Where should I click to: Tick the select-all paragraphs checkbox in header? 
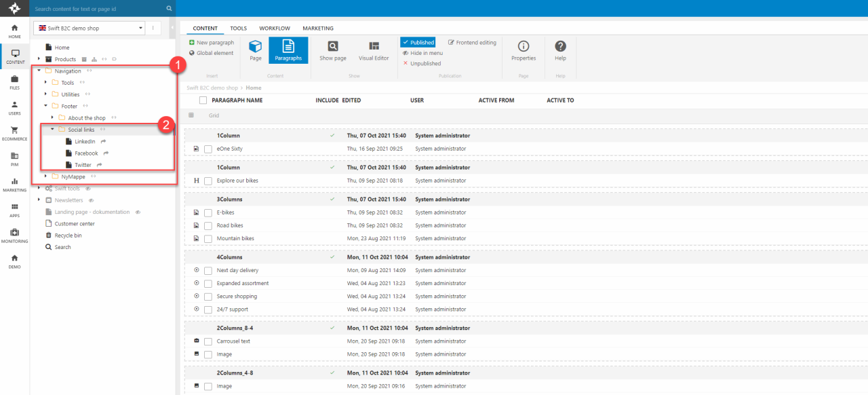(203, 100)
